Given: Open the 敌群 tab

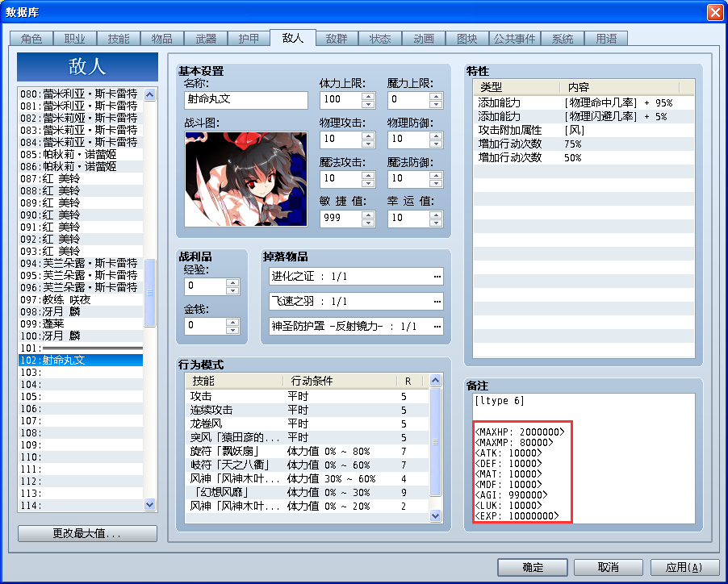Looking at the screenshot, I should click(336, 39).
